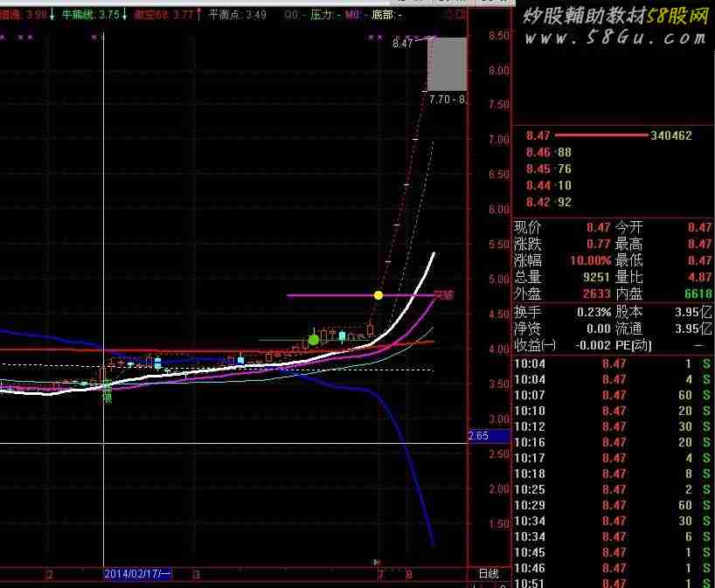
Task: Click the 压力 indicator label
Action: point(321,15)
